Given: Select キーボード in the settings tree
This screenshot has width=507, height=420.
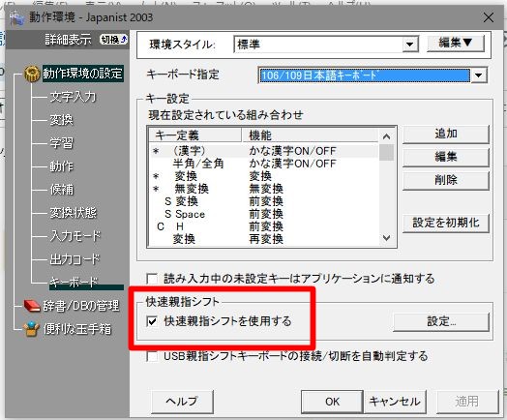Looking at the screenshot, I should pyautogui.click(x=74, y=283).
